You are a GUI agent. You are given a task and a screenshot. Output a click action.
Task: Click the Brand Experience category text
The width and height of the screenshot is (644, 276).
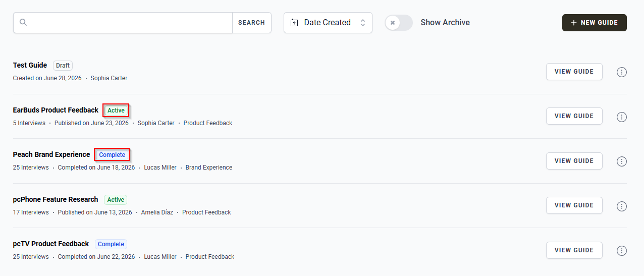pyautogui.click(x=209, y=168)
